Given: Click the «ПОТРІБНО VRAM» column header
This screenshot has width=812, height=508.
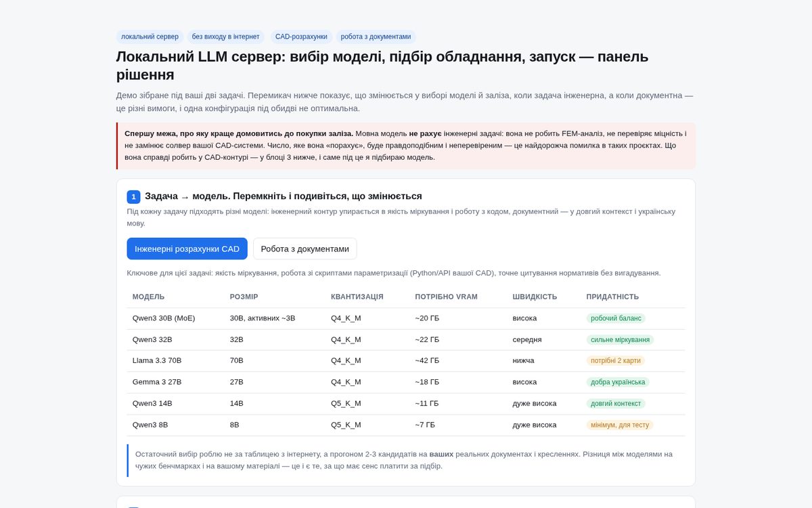Looking at the screenshot, I should pyautogui.click(x=446, y=297).
